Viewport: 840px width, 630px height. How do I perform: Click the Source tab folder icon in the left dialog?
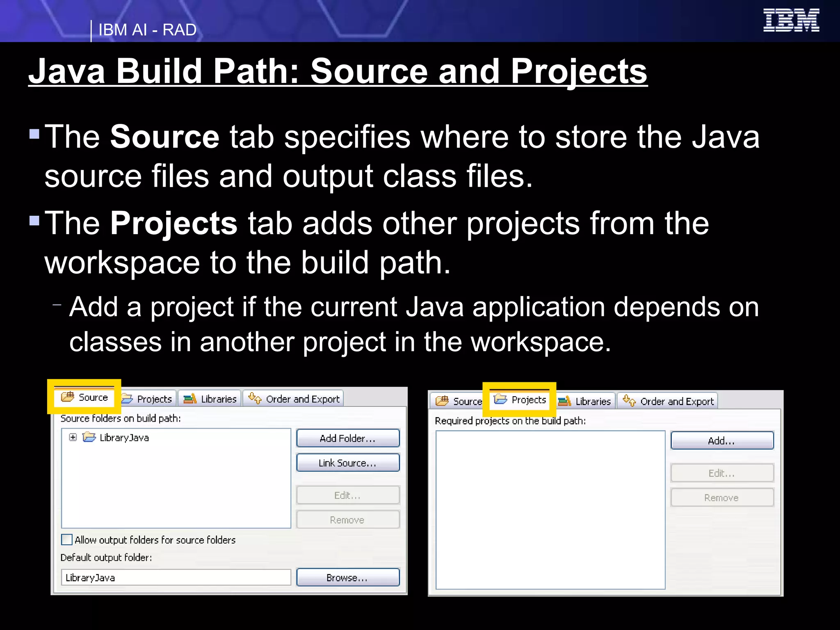pyautogui.click(x=67, y=397)
